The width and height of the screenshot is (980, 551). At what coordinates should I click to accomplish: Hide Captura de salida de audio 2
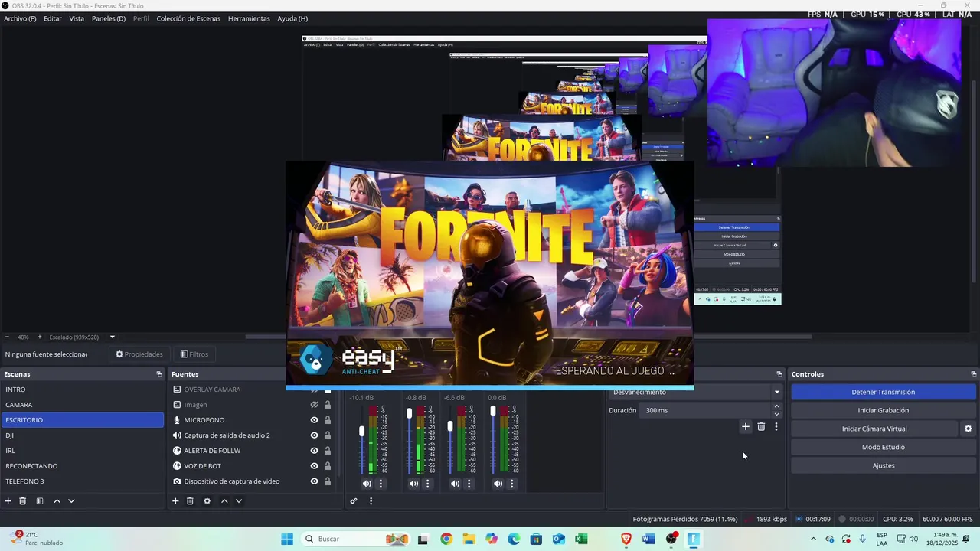314,435
